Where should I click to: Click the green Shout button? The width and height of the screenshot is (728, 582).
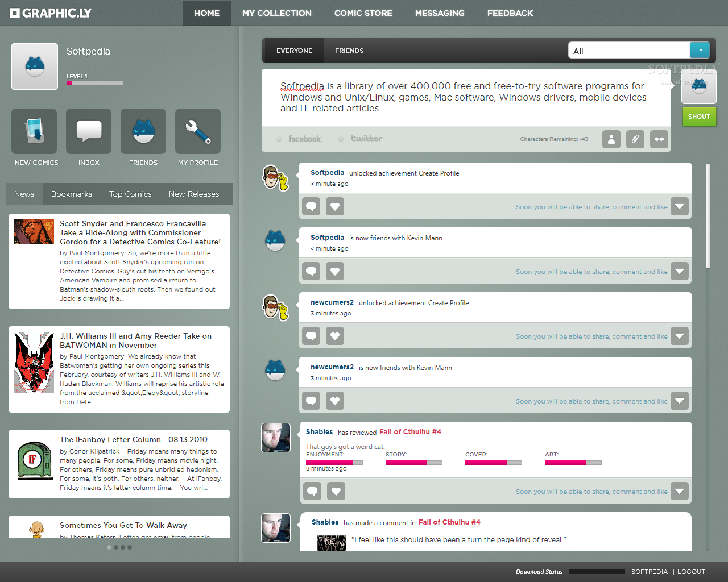point(699,117)
